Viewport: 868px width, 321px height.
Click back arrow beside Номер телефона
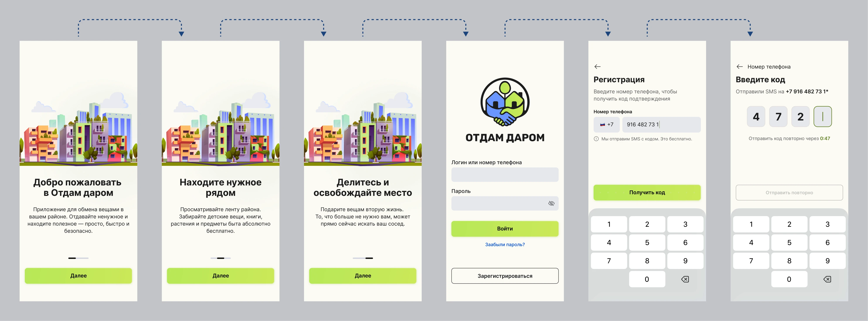[x=739, y=67]
